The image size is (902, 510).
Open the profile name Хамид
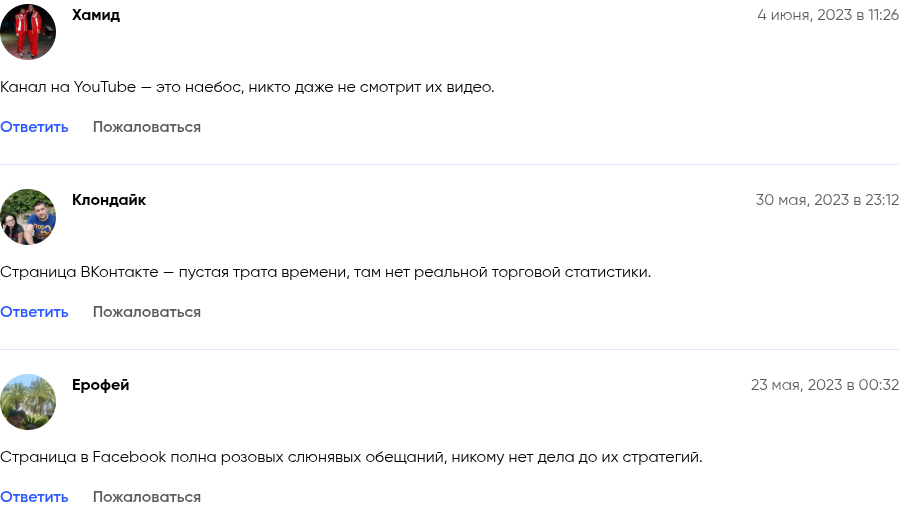pos(96,15)
